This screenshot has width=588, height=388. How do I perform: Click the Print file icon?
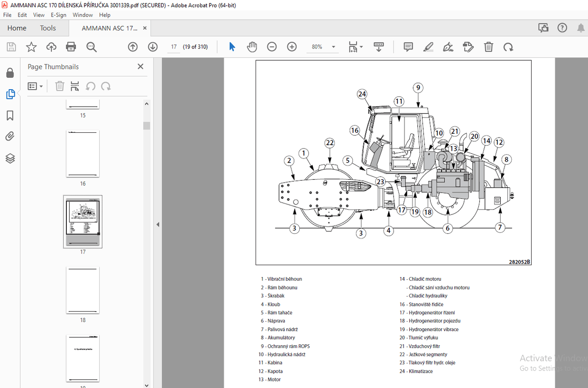point(71,46)
